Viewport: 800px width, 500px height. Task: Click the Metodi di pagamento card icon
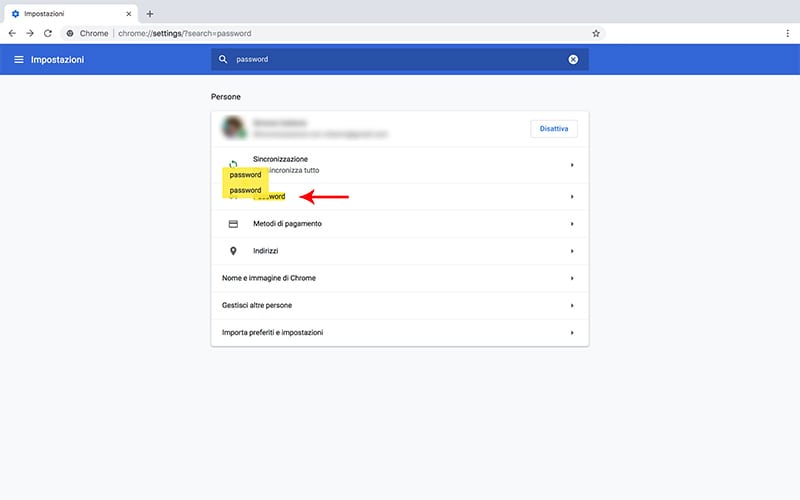tap(233, 224)
